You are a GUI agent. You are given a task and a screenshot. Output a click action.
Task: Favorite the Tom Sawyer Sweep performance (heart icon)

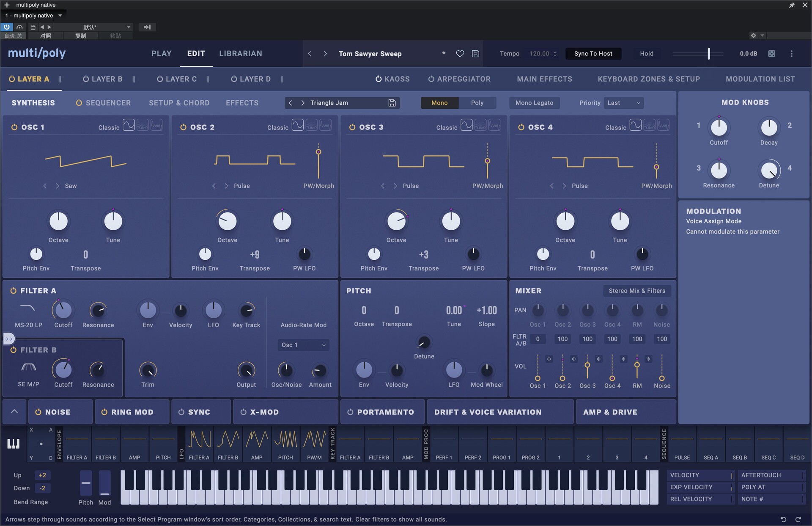(x=460, y=54)
